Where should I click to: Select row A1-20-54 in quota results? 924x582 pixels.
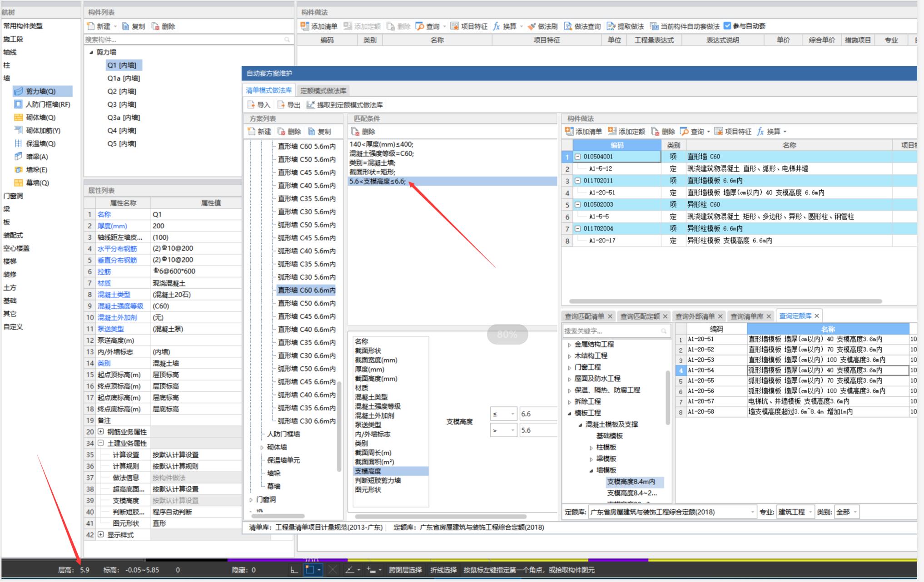(x=796, y=370)
